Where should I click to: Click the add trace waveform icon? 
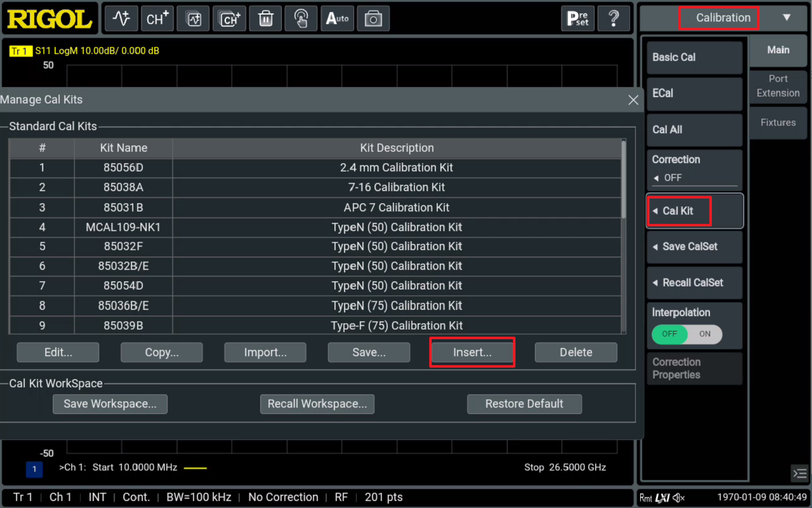pyautogui.click(x=121, y=19)
